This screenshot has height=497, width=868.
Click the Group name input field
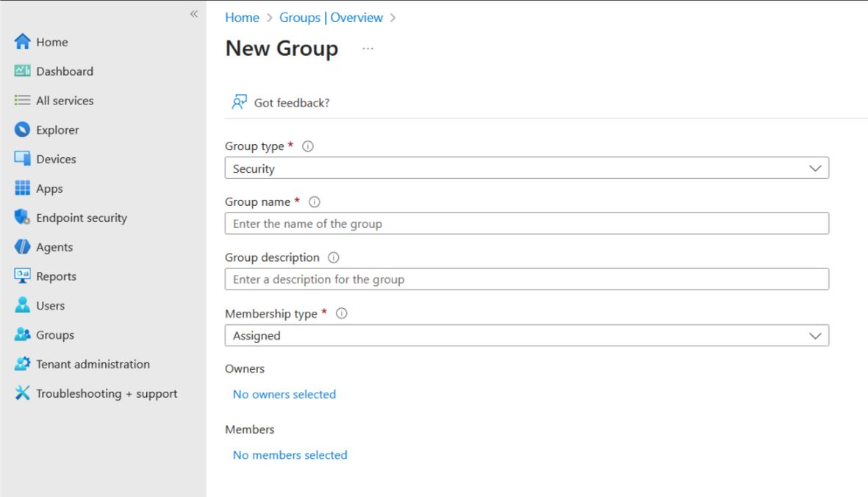[x=526, y=224]
